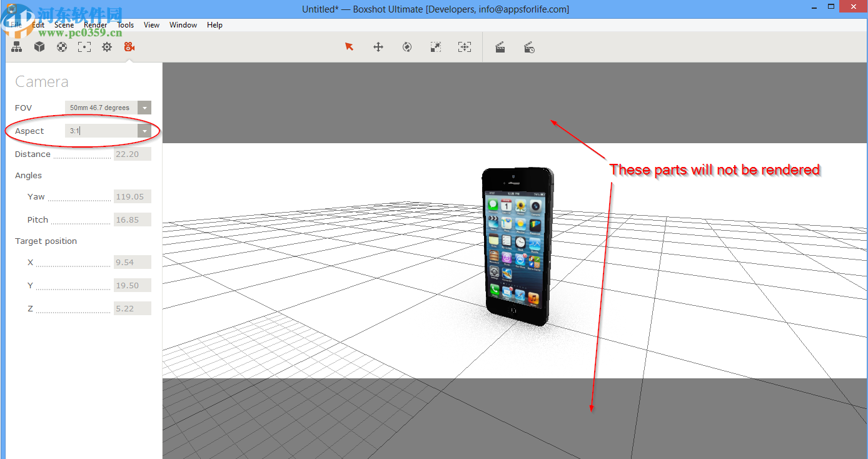Select the arrow selection tool
This screenshot has height=459, width=868.
350,47
